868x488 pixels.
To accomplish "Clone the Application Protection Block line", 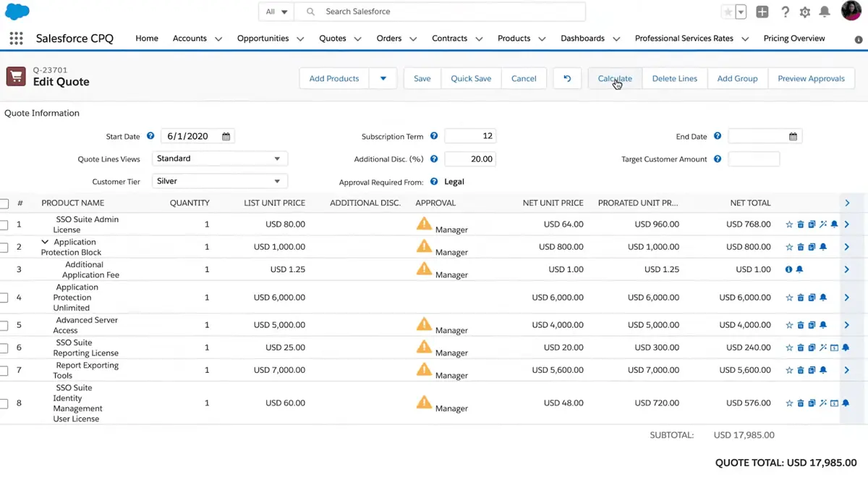I will (812, 247).
